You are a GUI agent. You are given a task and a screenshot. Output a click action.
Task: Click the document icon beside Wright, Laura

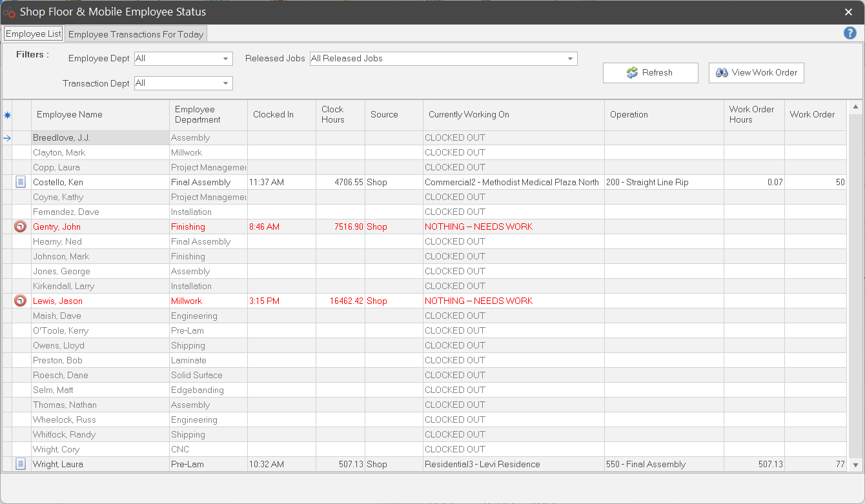tap(21, 464)
